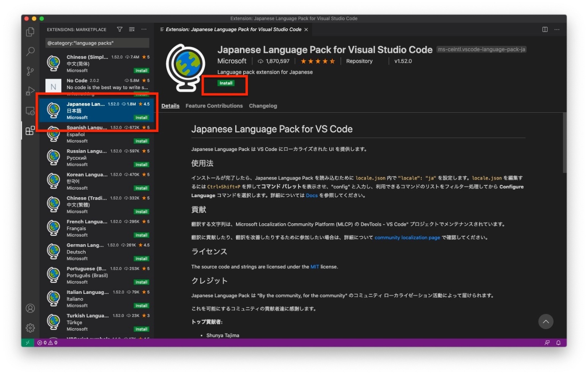Open notifications bell in status bar
The height and width of the screenshot is (375, 588).
[x=559, y=343]
